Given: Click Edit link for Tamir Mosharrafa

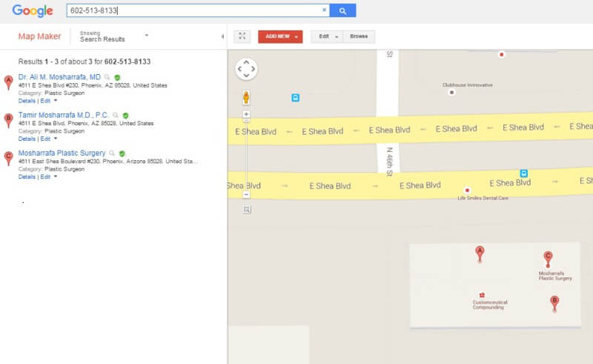Looking at the screenshot, I should coord(45,139).
